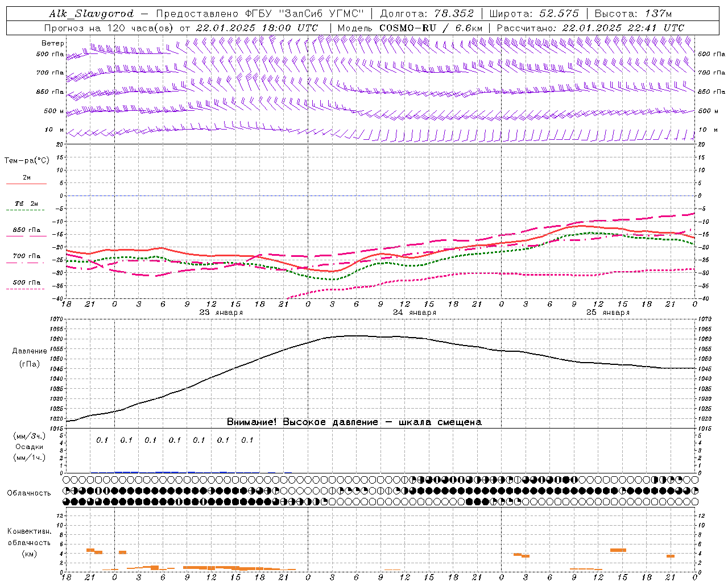This screenshot has width=728, height=582.
Task: Click the Модель COSMO-RU / 6.6км label
Action: click(x=409, y=28)
